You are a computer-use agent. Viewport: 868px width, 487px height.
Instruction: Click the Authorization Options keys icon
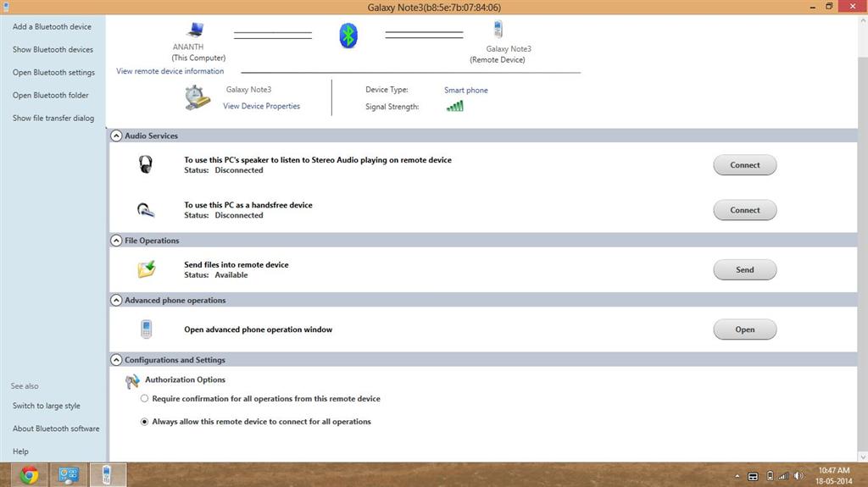click(132, 381)
